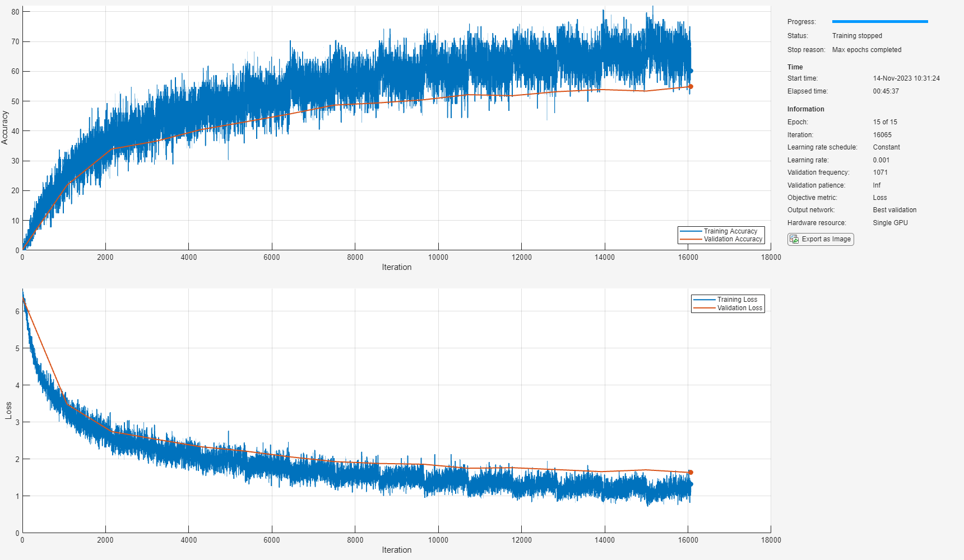This screenshot has width=964, height=560.
Task: Select Validation Loss legend entry
Action: pos(728,308)
